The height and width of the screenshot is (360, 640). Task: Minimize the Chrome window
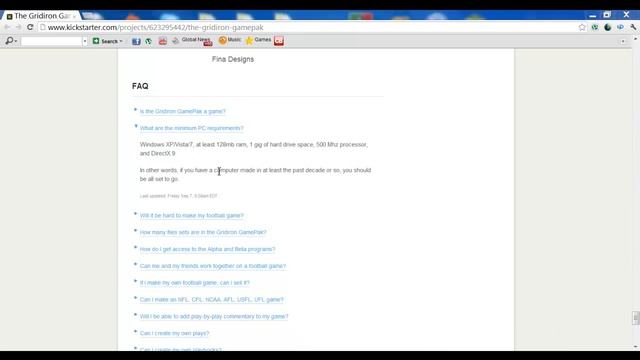tap(593, 16)
